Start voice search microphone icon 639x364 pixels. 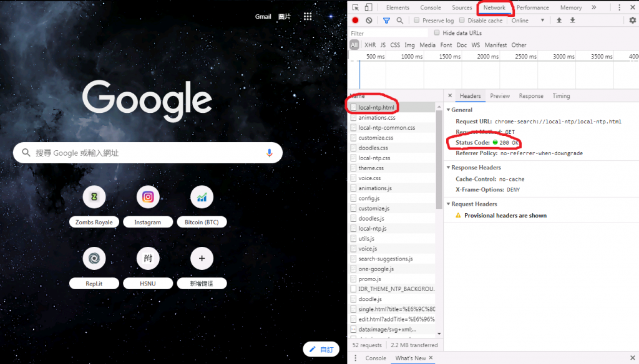tap(269, 153)
